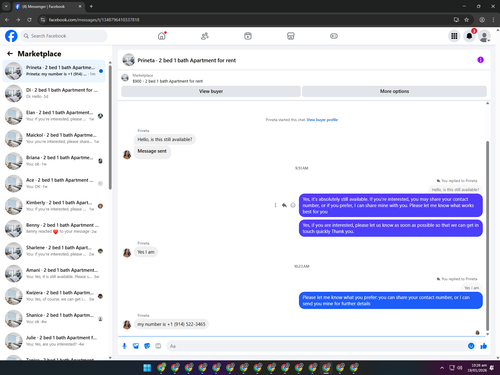This screenshot has width=500, height=375.
Task: Open the Watch video icon
Action: pos(248,36)
